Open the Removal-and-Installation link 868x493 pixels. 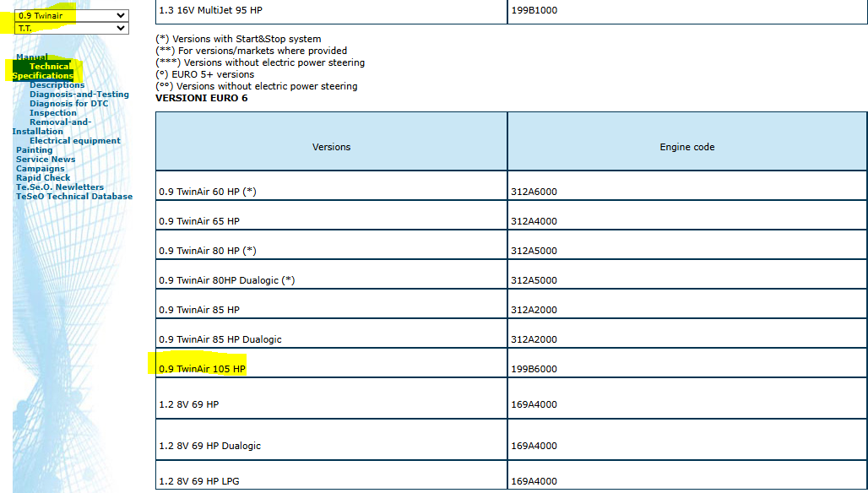[x=59, y=122]
